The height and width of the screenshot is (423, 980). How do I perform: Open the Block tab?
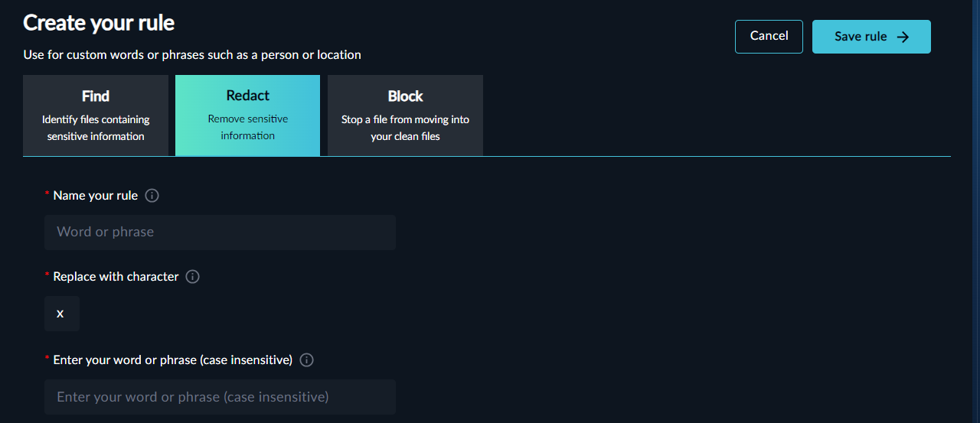pyautogui.click(x=405, y=97)
